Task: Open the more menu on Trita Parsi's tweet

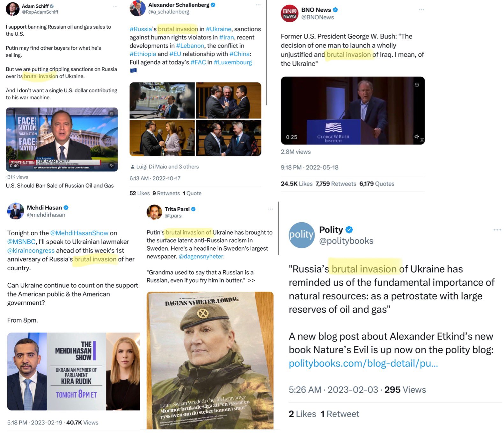Action: pyautogui.click(x=270, y=209)
